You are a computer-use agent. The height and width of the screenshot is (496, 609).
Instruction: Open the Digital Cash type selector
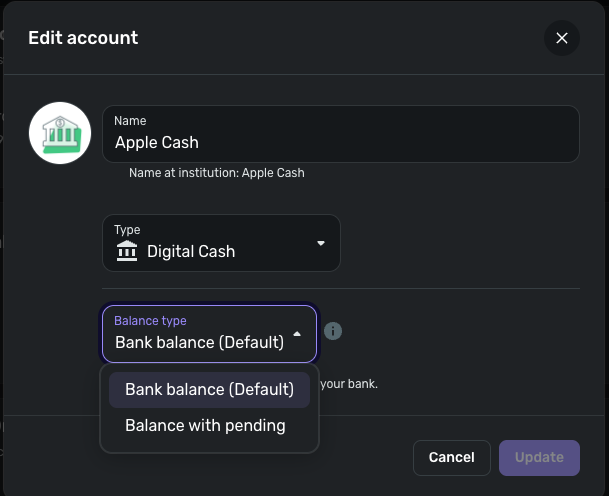coord(221,243)
